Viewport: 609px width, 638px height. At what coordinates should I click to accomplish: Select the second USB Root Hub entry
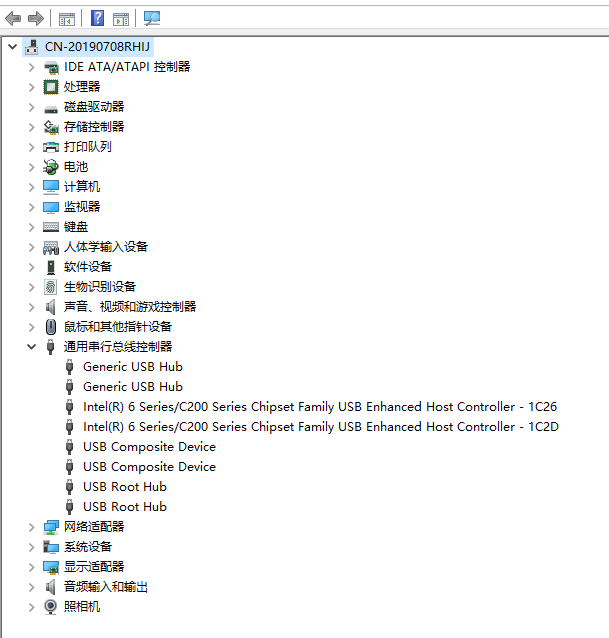click(125, 507)
